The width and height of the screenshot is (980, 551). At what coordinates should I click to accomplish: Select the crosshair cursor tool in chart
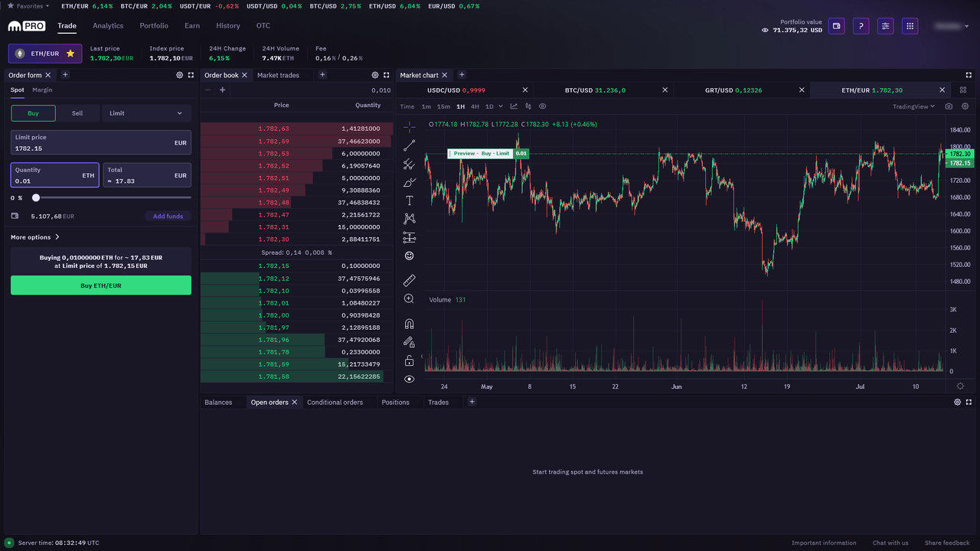[x=409, y=127]
